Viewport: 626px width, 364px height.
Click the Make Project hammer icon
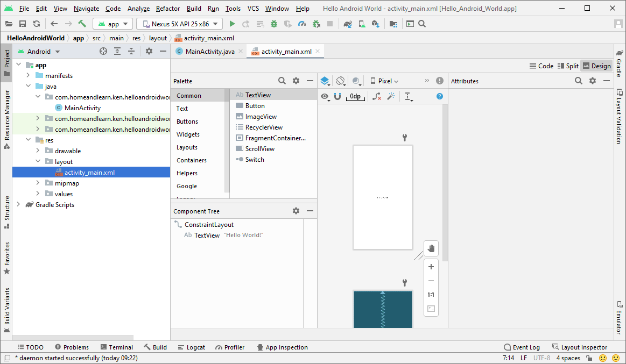pos(82,24)
